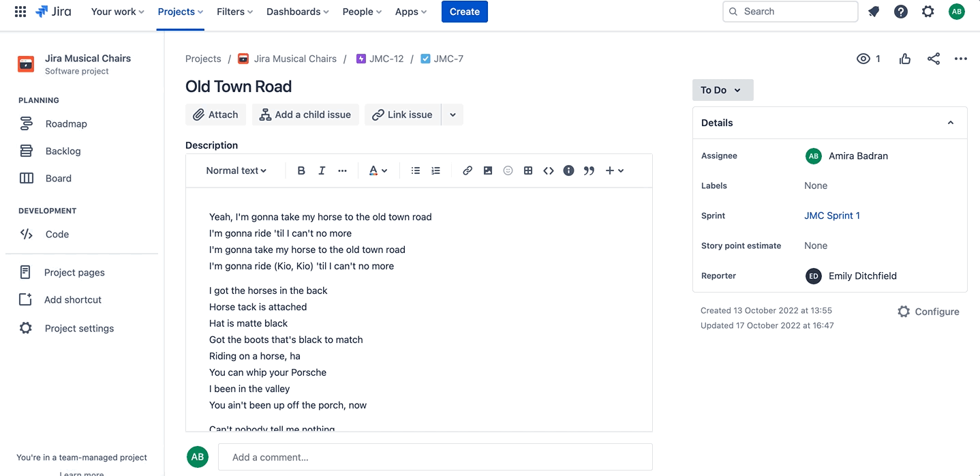Image resolution: width=980 pixels, height=476 pixels.
Task: Insert a table
Action: [528, 170]
